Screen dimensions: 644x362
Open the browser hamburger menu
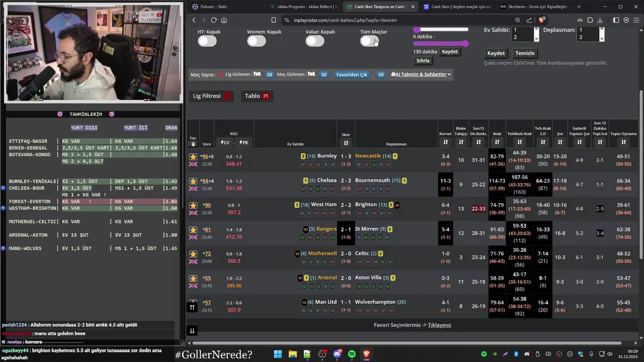click(x=636, y=20)
